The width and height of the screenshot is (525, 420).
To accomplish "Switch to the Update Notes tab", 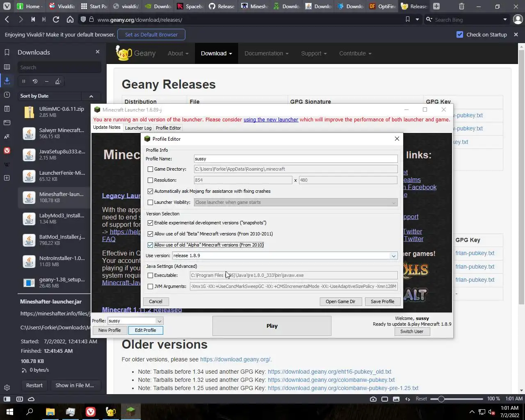I will pyautogui.click(x=107, y=128).
